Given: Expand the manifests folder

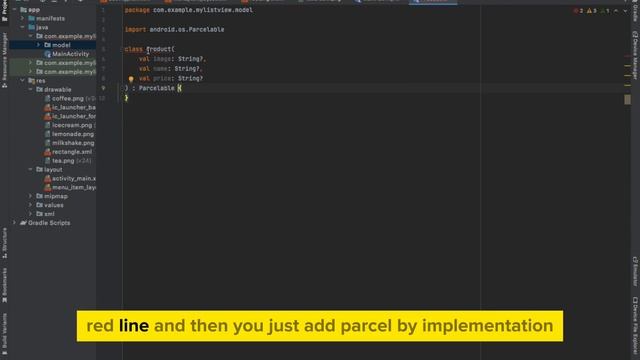Looking at the screenshot, I should (22, 18).
